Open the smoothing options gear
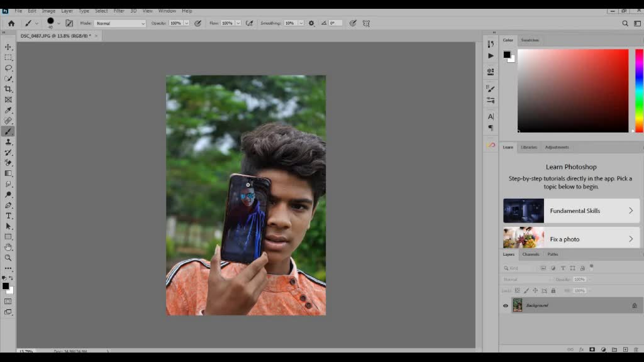The width and height of the screenshot is (644, 362). pyautogui.click(x=311, y=23)
